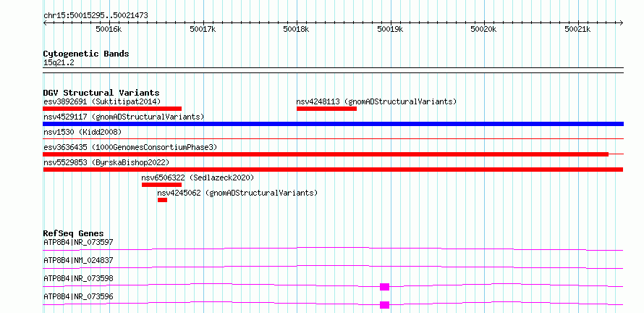Click the 50020k ruler tick label
The height and width of the screenshot is (313, 644).
click(484, 29)
